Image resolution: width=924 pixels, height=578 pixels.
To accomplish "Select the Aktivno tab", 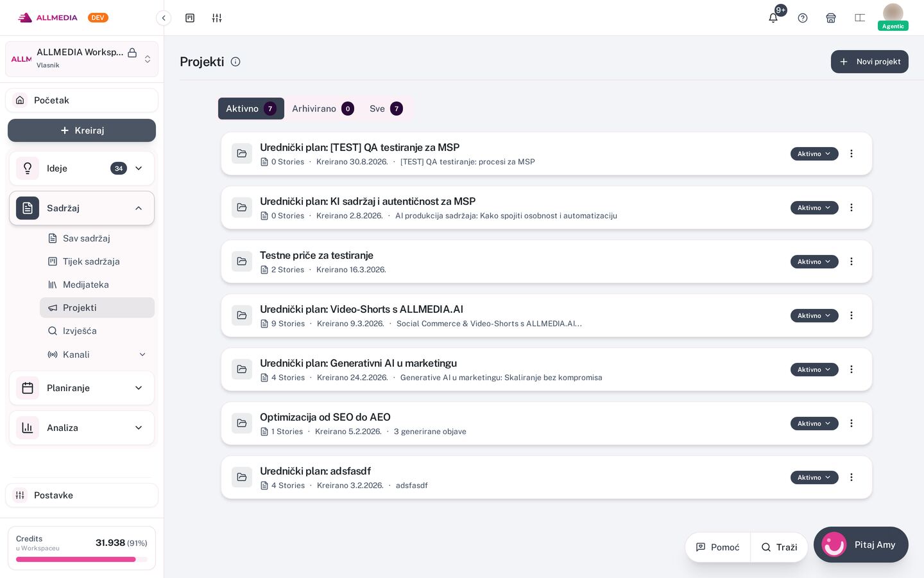I will (251, 109).
